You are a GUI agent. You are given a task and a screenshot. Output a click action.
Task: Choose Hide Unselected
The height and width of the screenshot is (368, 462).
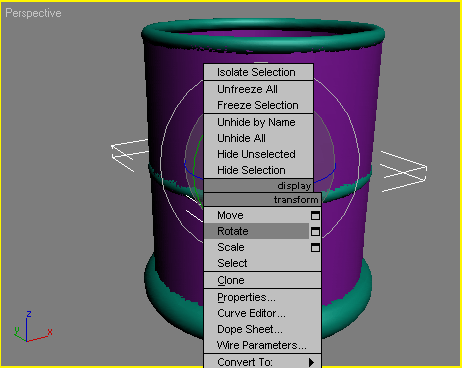(x=259, y=154)
